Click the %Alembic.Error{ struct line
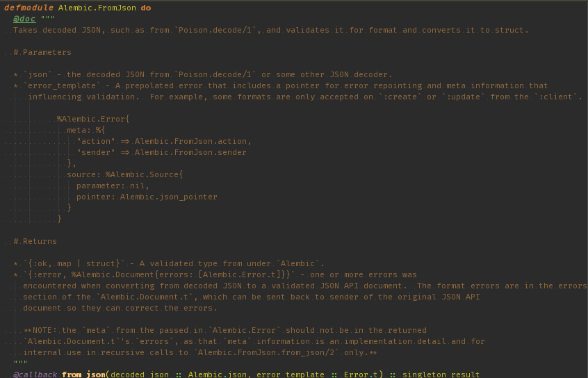Screen dimensions: 588x378 pos(93,119)
